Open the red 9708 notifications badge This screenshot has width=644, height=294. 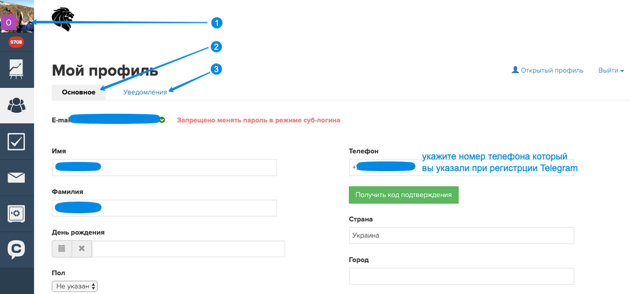point(16,42)
